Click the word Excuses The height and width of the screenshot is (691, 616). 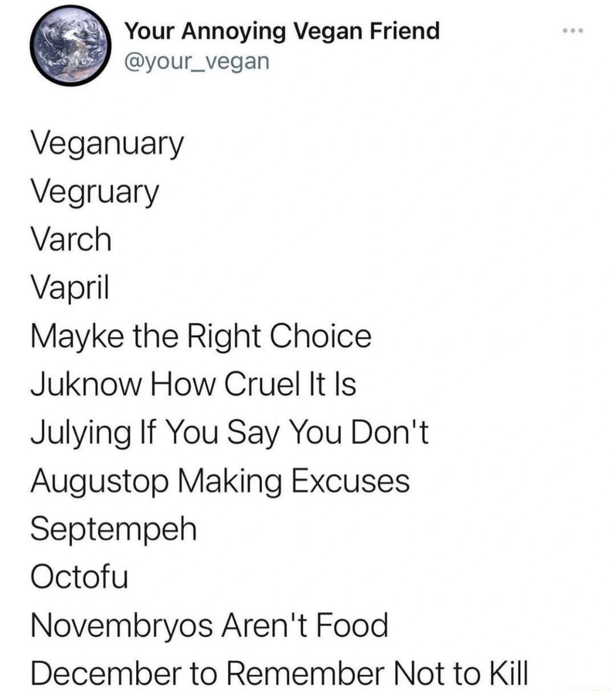pos(350,480)
